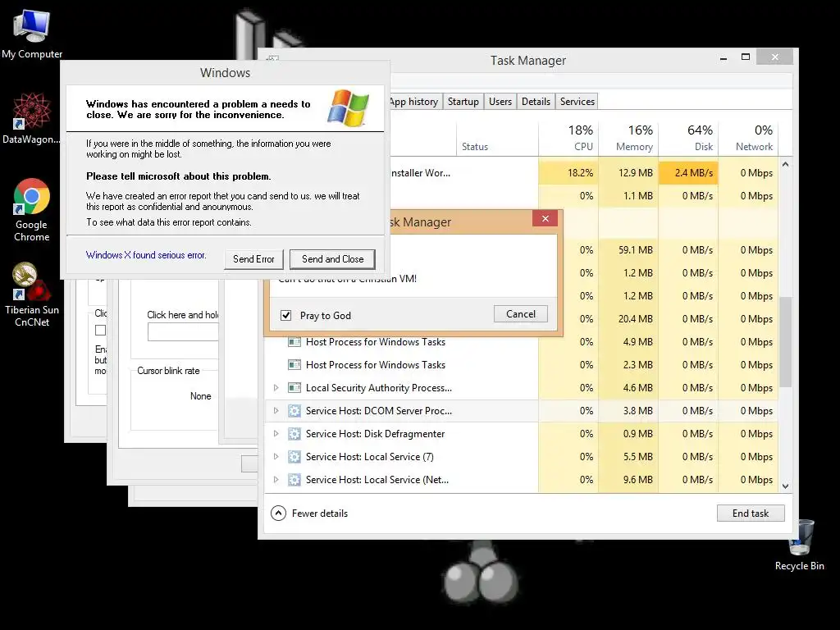
Task: Open the Users tab in Task Manager
Action: pyautogui.click(x=500, y=102)
